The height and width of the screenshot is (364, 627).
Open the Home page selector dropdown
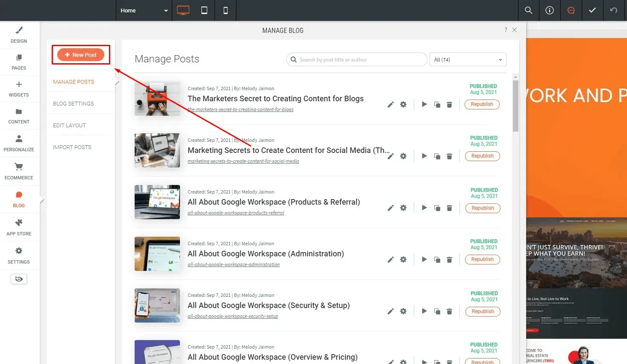coord(144,10)
